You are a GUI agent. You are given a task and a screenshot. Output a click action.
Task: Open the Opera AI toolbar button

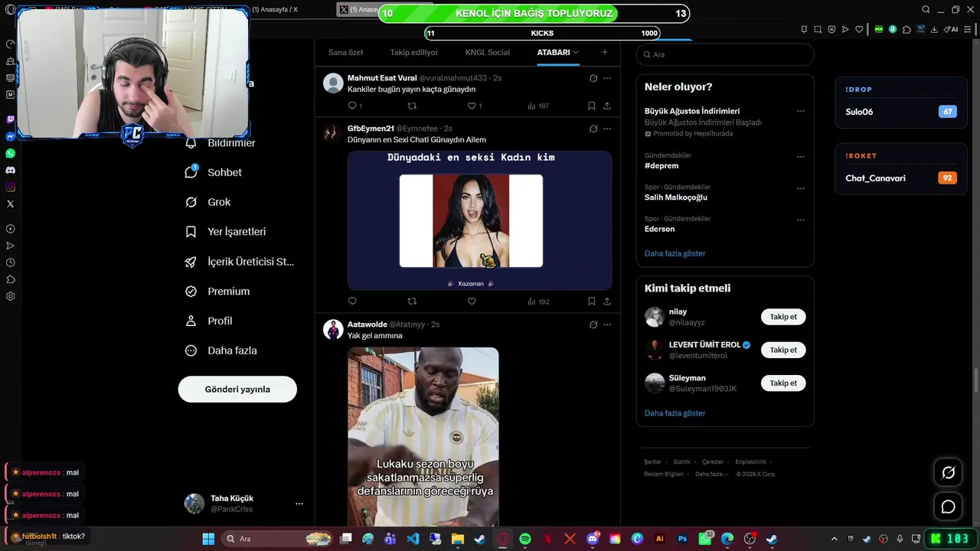point(952,29)
